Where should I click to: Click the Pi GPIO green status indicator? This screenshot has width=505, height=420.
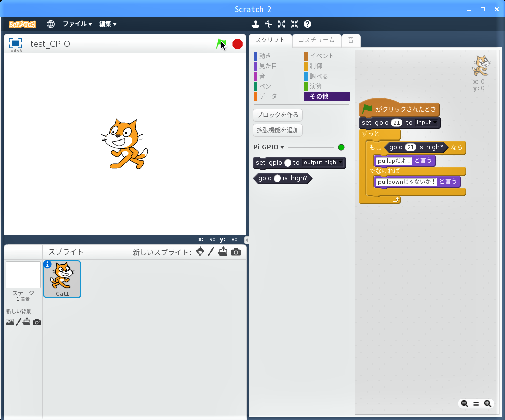341,147
